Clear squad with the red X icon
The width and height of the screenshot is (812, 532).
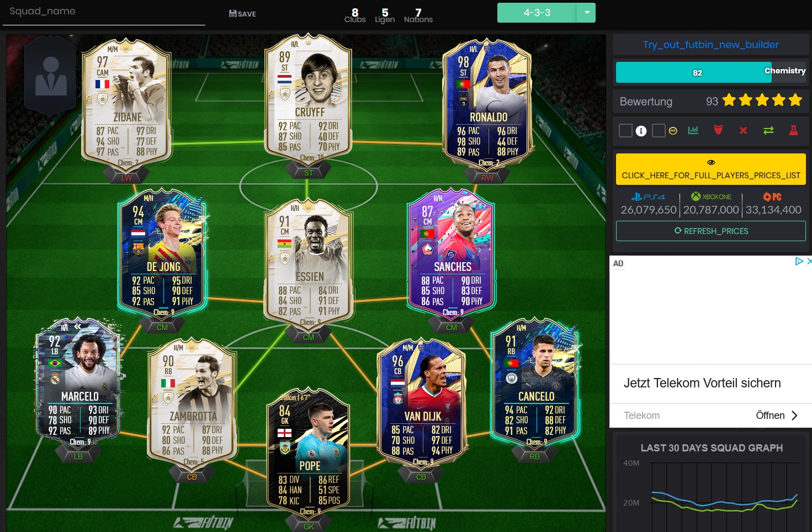[743, 130]
